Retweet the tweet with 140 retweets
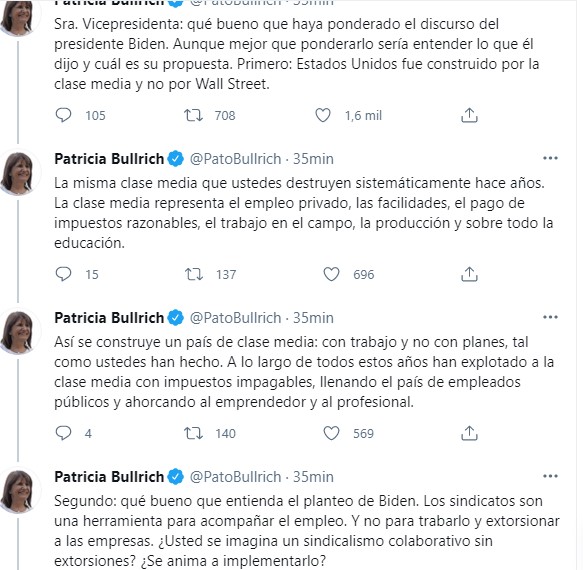Viewport: 583px width, 570px height. pyautogui.click(x=193, y=433)
